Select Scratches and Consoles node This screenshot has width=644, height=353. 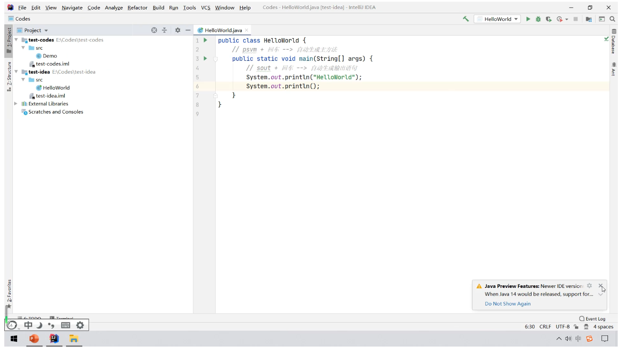click(52, 112)
